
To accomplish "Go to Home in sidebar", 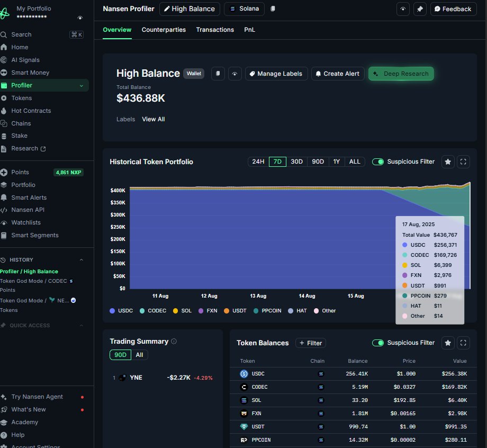I will pyautogui.click(x=20, y=47).
